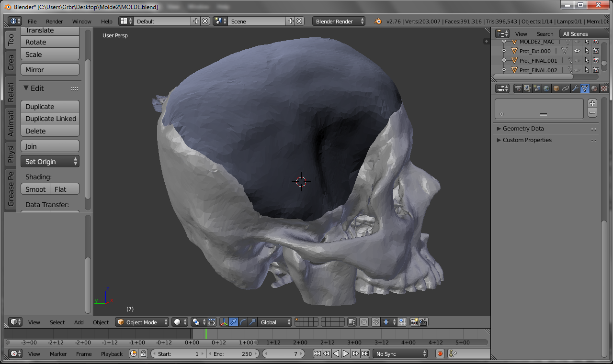Toggle proportional editing circle icon
The height and width of the screenshot is (364, 613).
click(x=364, y=322)
